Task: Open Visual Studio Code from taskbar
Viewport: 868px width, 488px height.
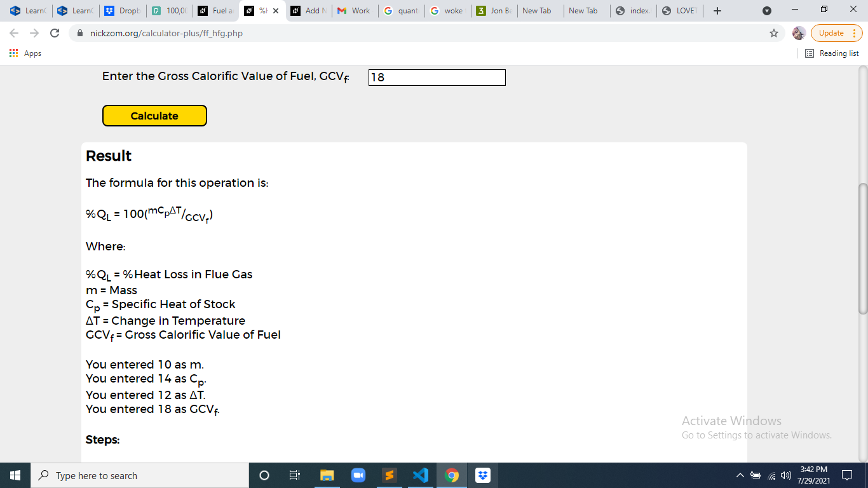Action: 420,475
